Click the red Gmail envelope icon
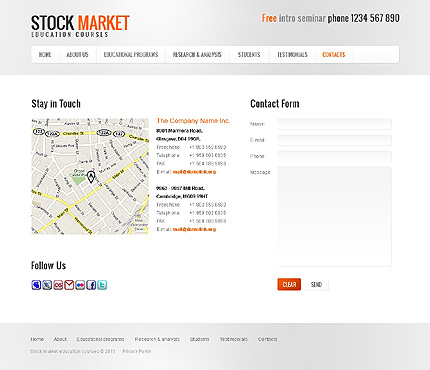The image size is (430, 370). pos(69,285)
